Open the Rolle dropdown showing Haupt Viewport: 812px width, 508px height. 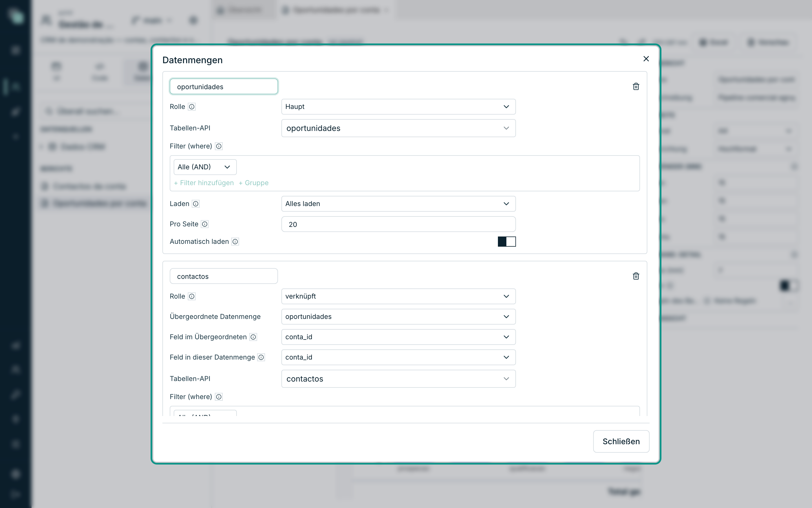coord(398,106)
